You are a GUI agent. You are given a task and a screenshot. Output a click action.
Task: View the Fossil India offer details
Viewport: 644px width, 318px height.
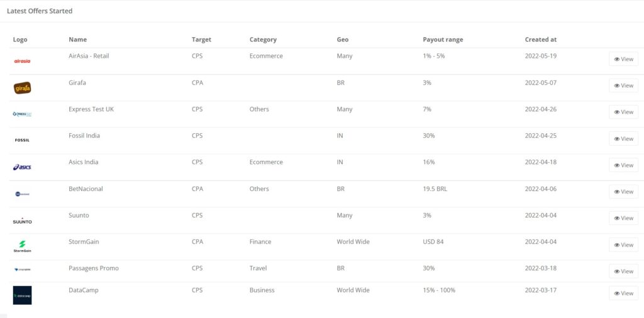(x=623, y=139)
